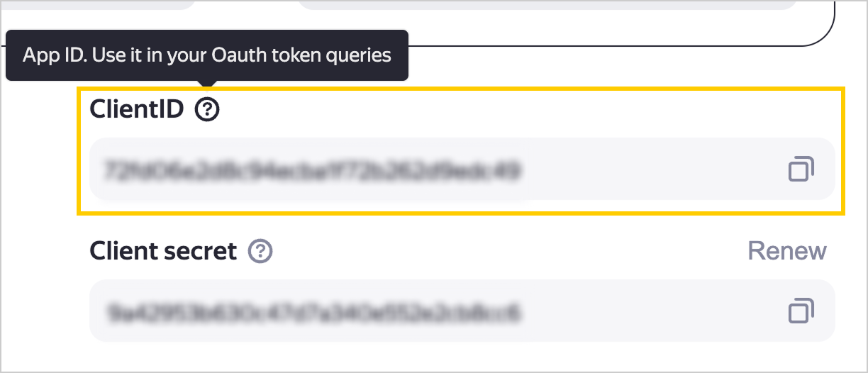Click the help icon beside Client secret
This screenshot has width=868, height=373.
coord(260,251)
